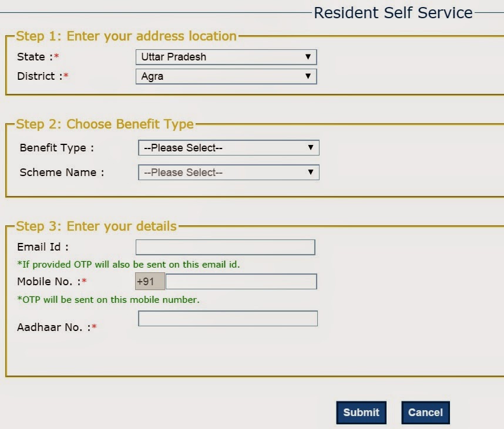Click the arrow on Benefit Type dropdown
Viewport: 504px width, 429px height.
coord(311,148)
